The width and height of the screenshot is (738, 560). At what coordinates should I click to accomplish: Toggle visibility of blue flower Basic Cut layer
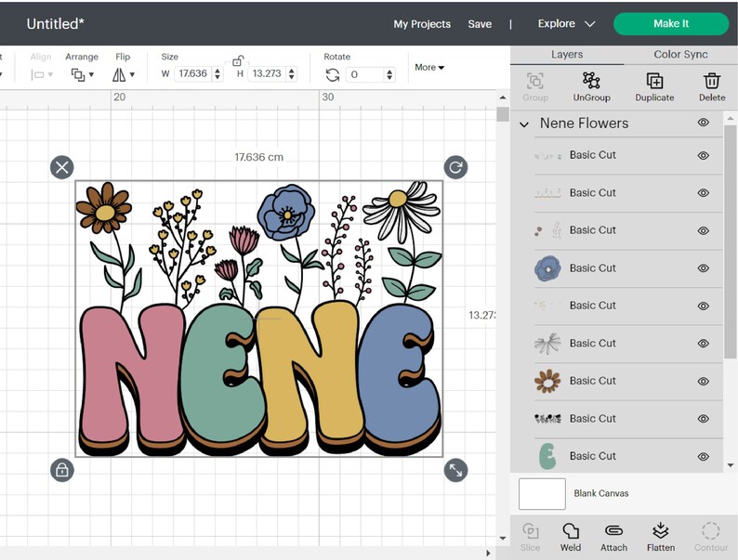click(704, 268)
